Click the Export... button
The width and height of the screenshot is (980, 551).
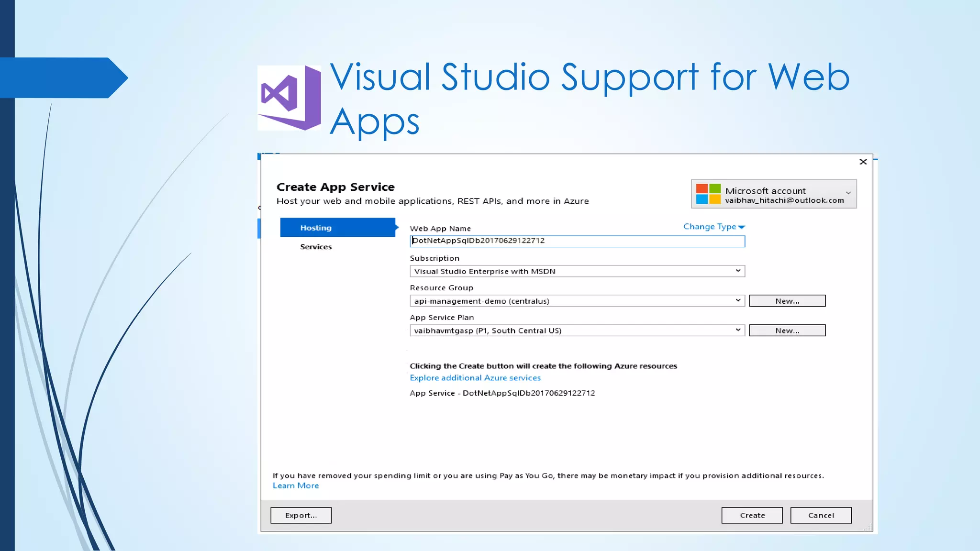[301, 515]
